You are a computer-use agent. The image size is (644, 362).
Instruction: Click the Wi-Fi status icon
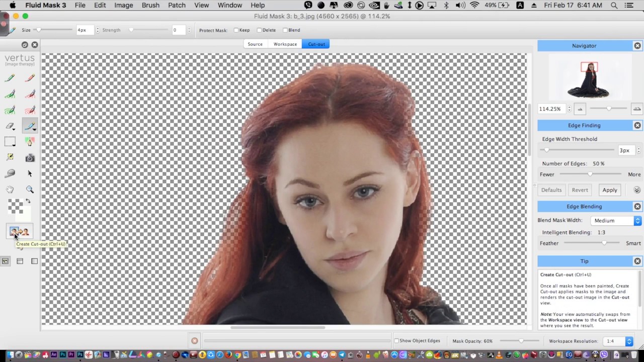pos(474,5)
